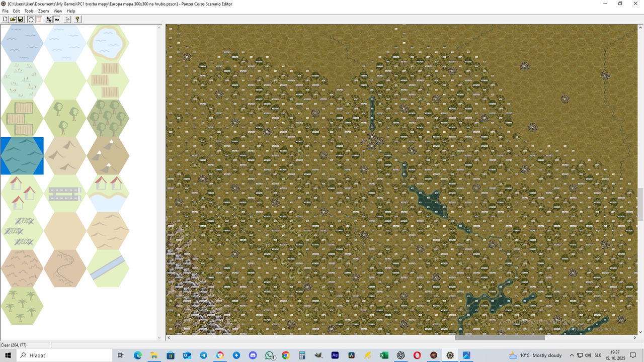The height and width of the screenshot is (362, 644).
Task: Select the sand dunes terrain tile
Action: point(108,231)
